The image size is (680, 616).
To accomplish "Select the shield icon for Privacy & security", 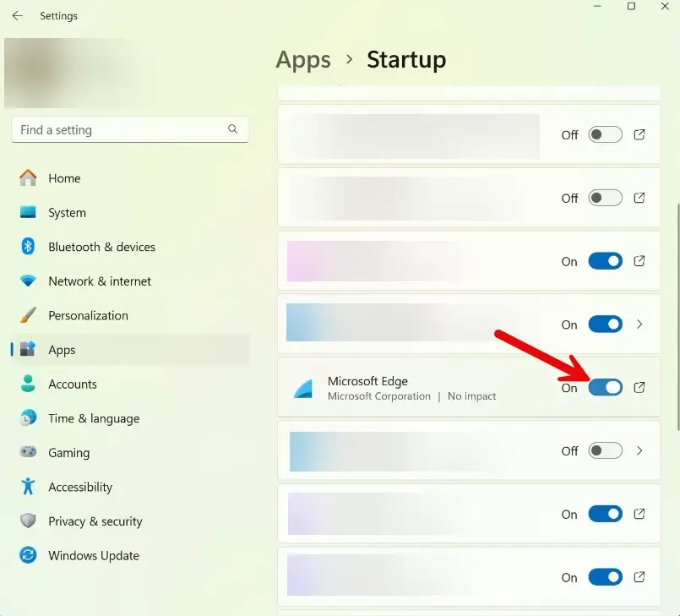I will click(x=28, y=521).
